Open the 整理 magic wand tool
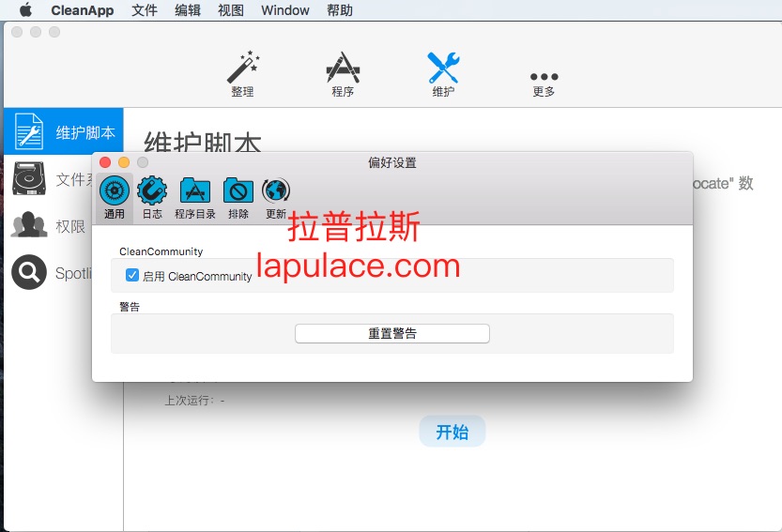 243,73
